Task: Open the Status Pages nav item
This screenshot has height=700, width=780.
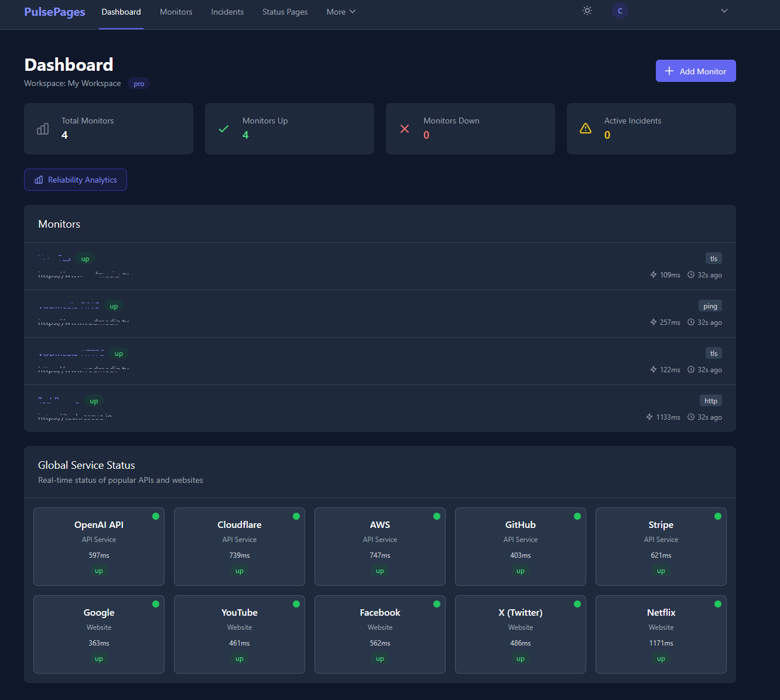Action: click(x=285, y=12)
